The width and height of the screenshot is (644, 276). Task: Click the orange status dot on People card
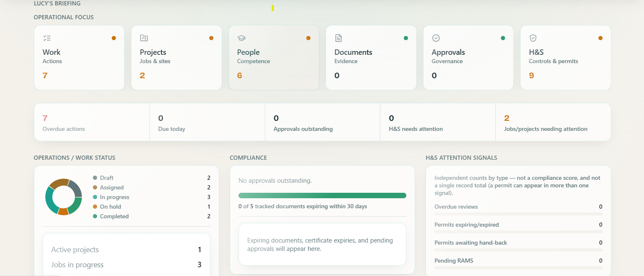tap(308, 38)
